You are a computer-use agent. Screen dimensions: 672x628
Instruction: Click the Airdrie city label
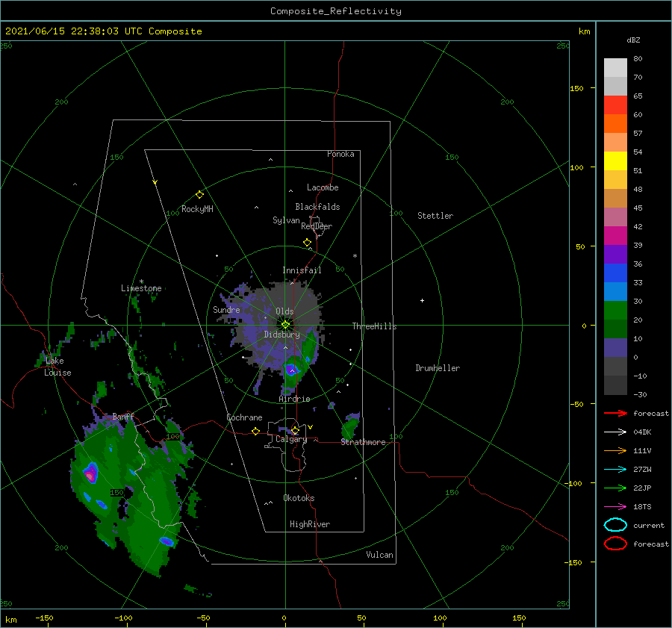click(294, 399)
